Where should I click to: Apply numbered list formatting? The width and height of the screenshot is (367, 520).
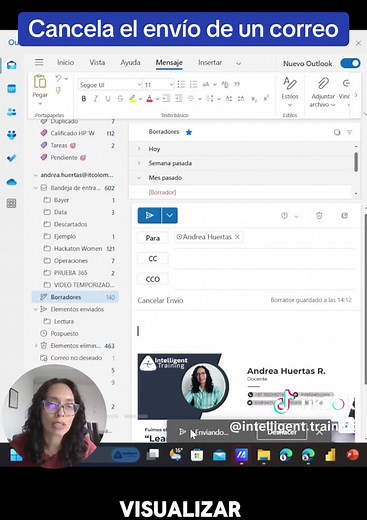click(x=194, y=84)
